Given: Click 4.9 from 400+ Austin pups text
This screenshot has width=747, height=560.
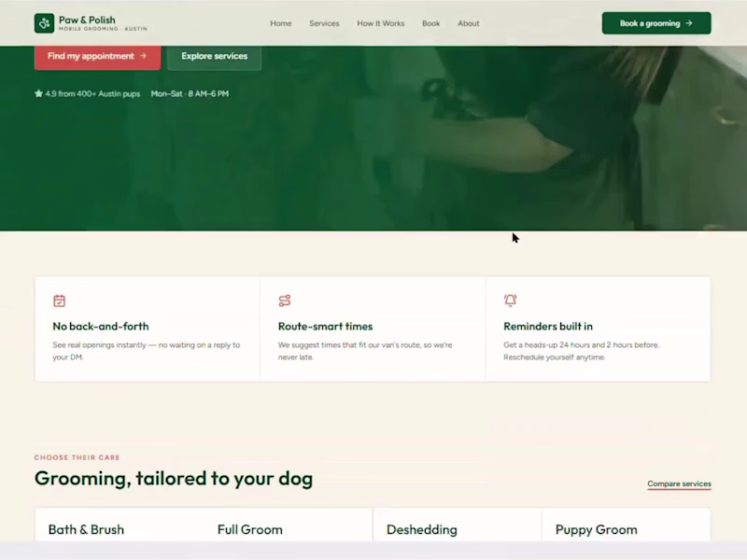Looking at the screenshot, I should pos(92,94).
